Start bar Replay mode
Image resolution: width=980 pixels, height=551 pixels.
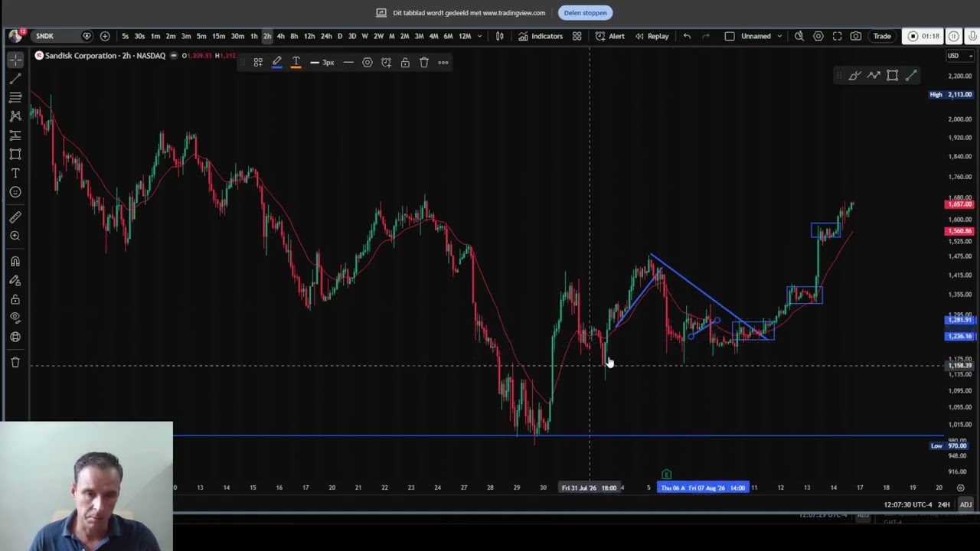[652, 36]
